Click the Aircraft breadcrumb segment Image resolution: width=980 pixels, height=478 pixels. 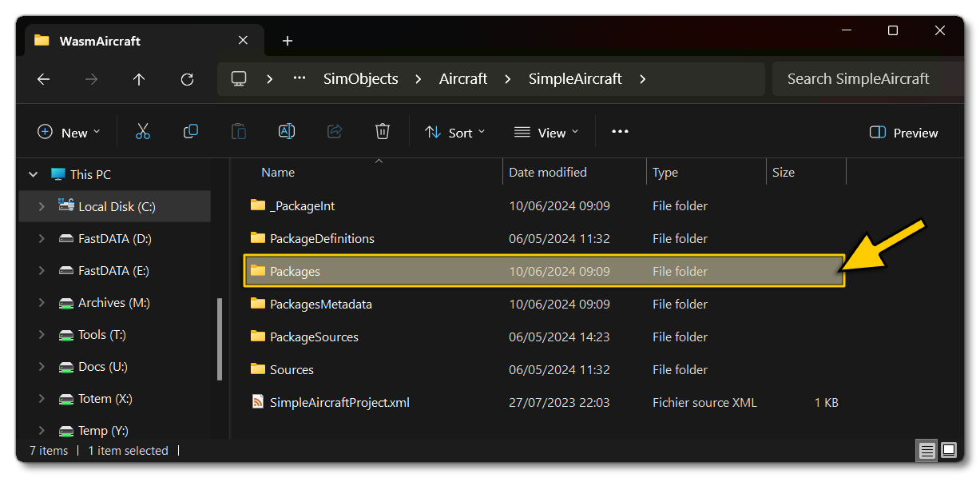[463, 78]
